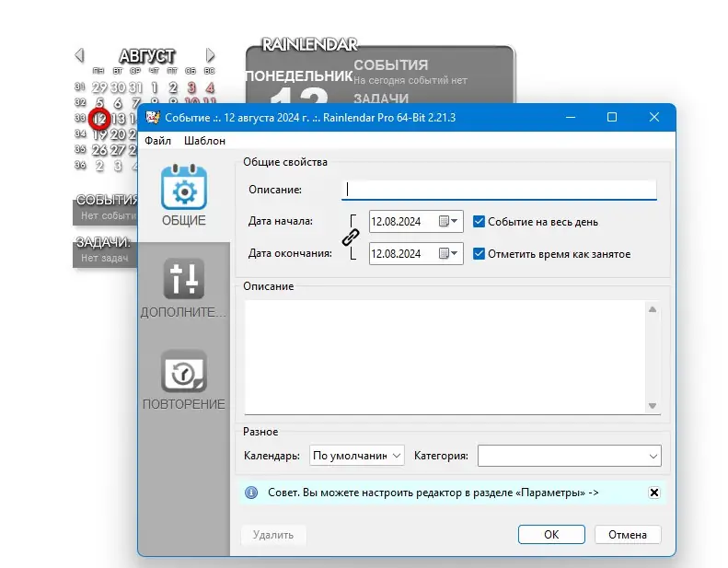Viewport: 728px width, 568px height.
Task: Open the Файл menu
Action: 157,141
